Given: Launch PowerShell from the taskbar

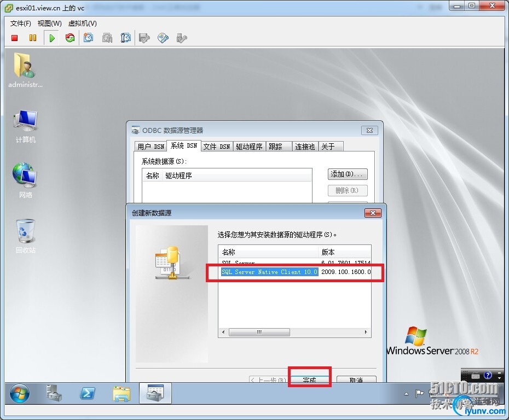Looking at the screenshot, I should point(88,393).
